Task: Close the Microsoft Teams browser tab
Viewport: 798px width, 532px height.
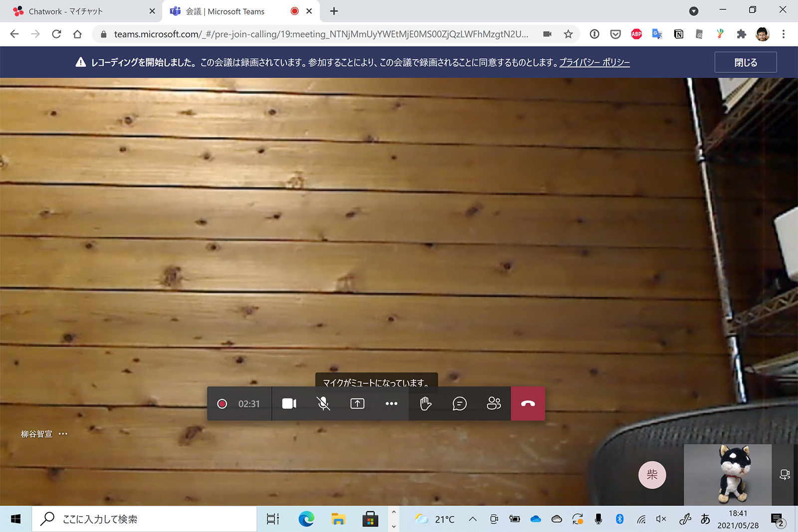Action: pos(309,11)
